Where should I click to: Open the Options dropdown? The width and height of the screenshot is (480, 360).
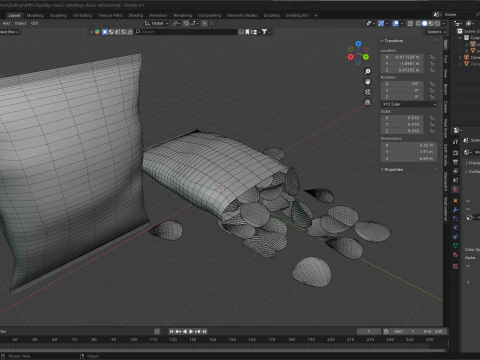(x=436, y=32)
